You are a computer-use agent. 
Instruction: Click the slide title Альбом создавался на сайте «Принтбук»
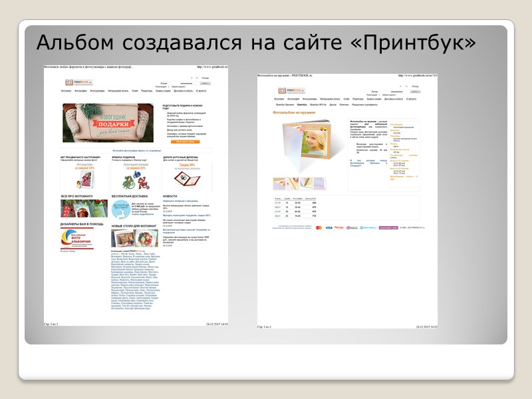pos(256,43)
